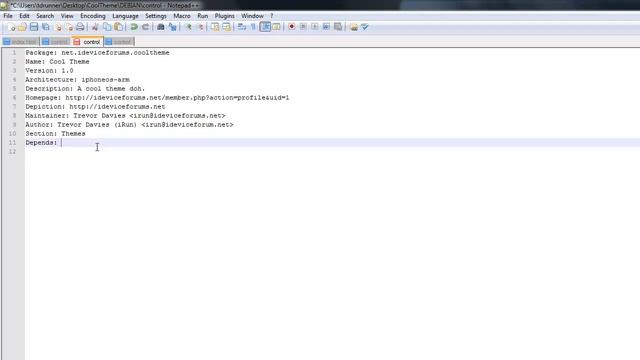
Task: Click the 'Depiction: http://ideviceforums.net' line
Action: point(95,107)
